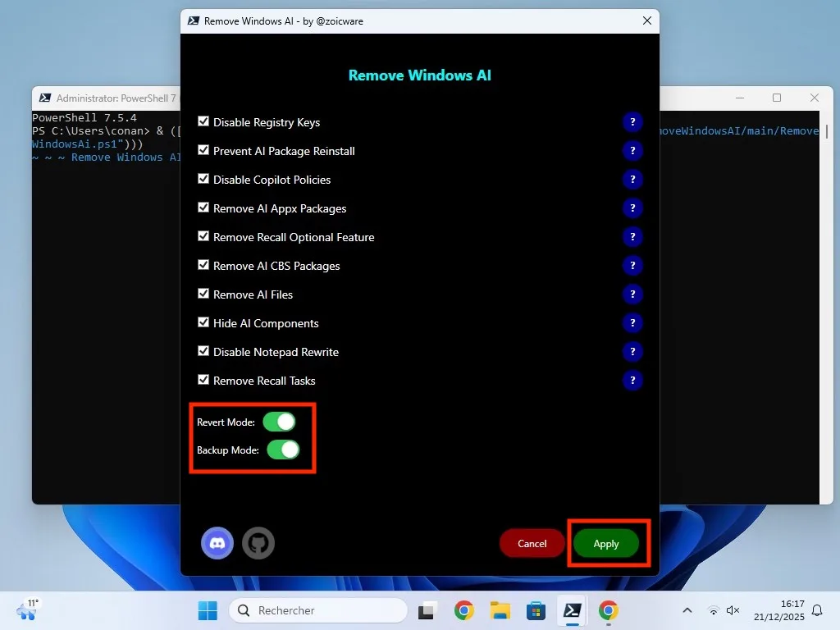Open help for Disable Notepad Rewrite
The width and height of the screenshot is (840, 630).
click(x=632, y=351)
